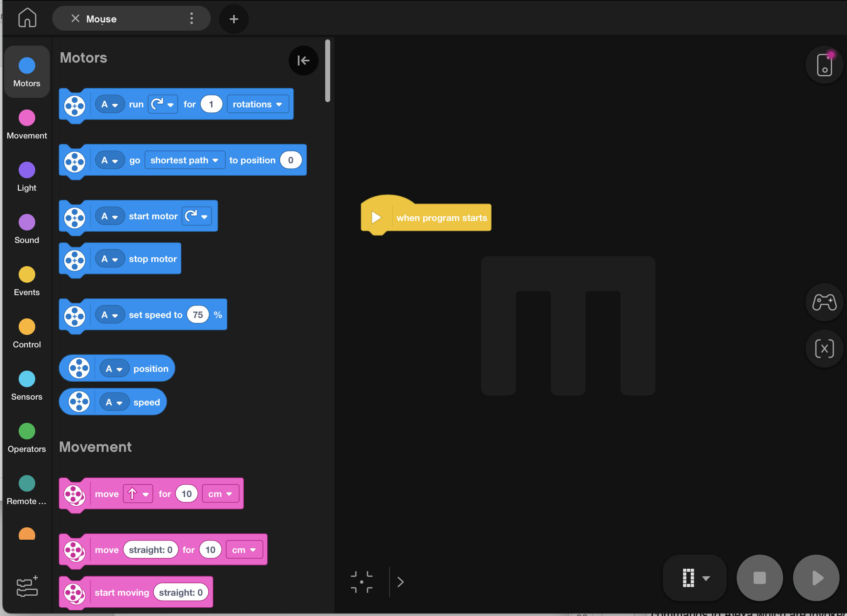Add a new project tab
The image size is (847, 616).
coord(234,19)
